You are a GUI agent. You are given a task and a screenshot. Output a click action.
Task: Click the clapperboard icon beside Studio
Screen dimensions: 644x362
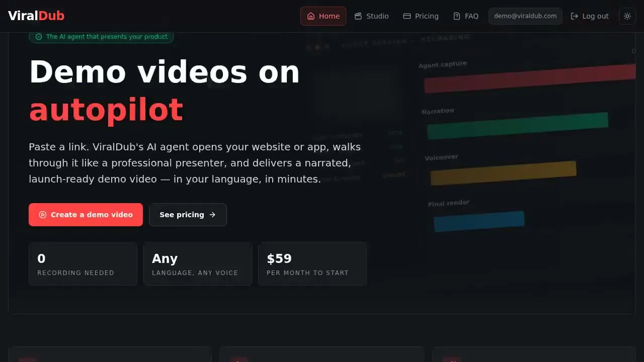pos(358,16)
